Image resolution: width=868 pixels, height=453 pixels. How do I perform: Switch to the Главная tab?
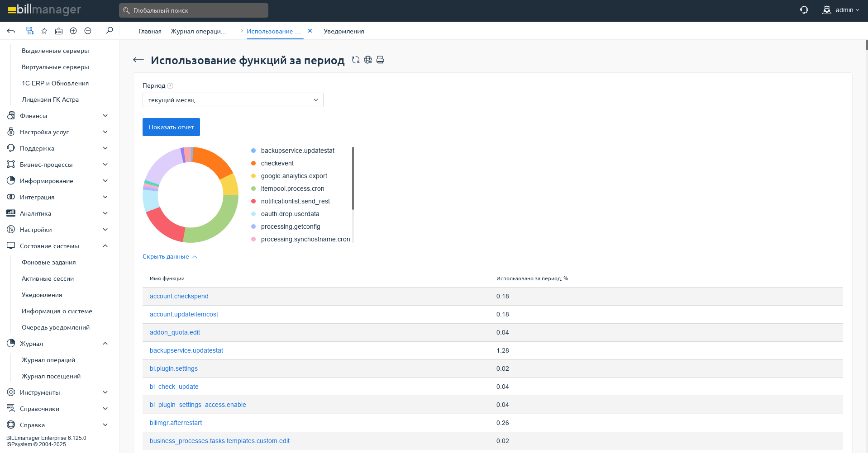point(150,31)
